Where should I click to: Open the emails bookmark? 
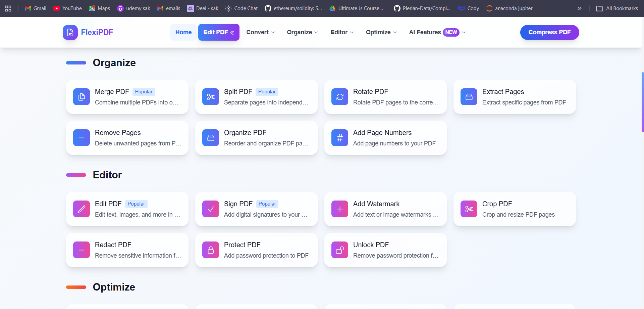(x=169, y=8)
